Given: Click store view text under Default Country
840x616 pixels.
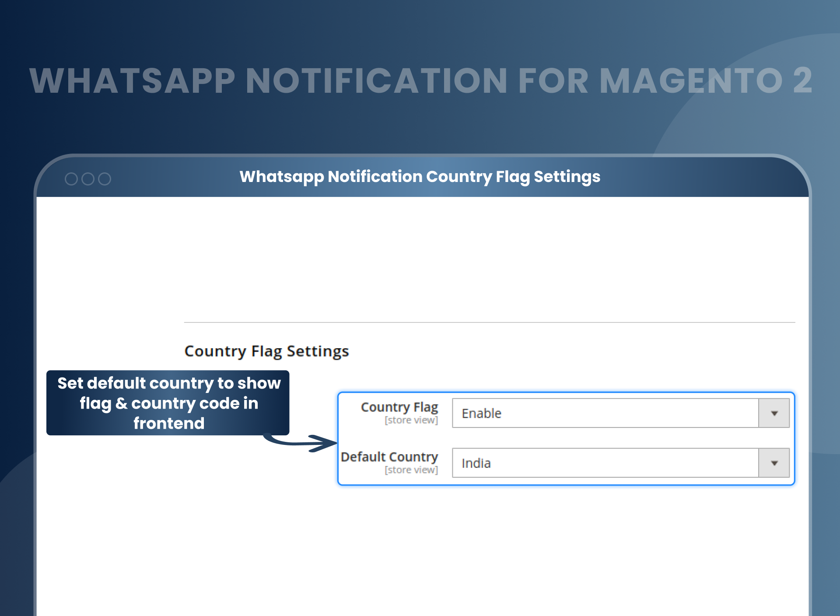Looking at the screenshot, I should tap(411, 470).
